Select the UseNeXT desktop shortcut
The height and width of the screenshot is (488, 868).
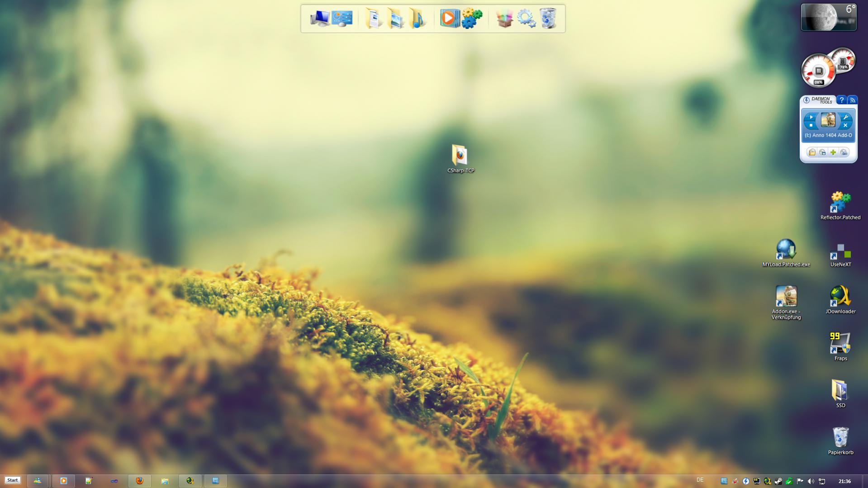pyautogui.click(x=840, y=252)
